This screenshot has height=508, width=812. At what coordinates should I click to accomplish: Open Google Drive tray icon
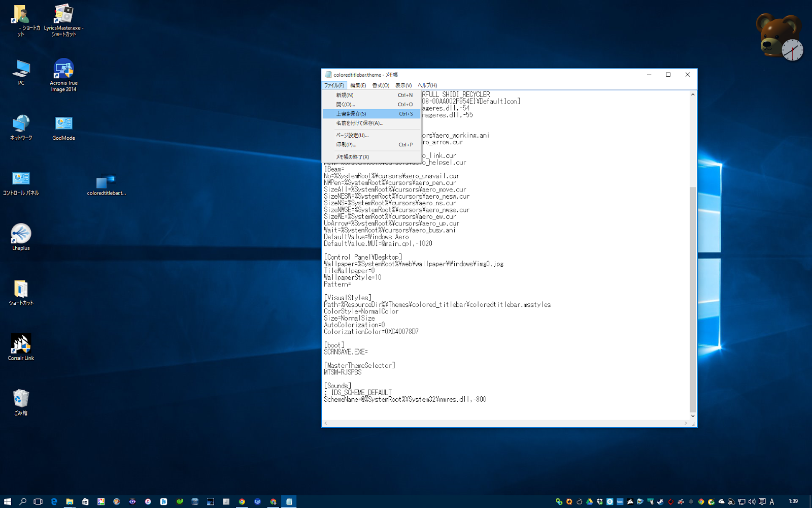coord(590,501)
